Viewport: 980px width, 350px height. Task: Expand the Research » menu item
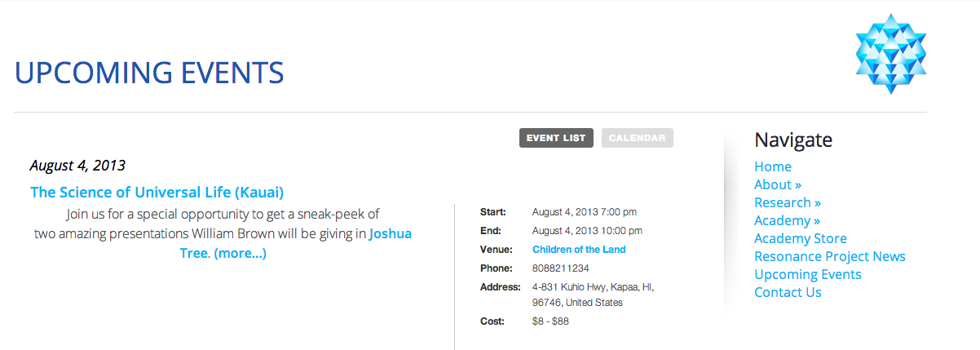pyautogui.click(x=788, y=202)
